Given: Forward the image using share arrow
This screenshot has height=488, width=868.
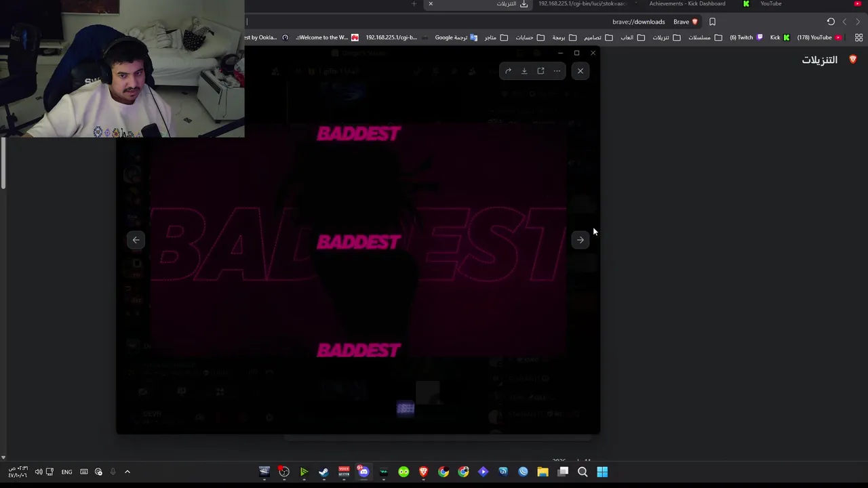Looking at the screenshot, I should point(508,71).
